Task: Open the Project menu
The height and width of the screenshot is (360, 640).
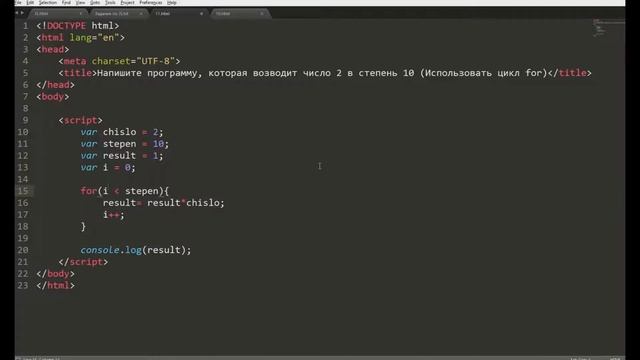Action: (x=127, y=2)
